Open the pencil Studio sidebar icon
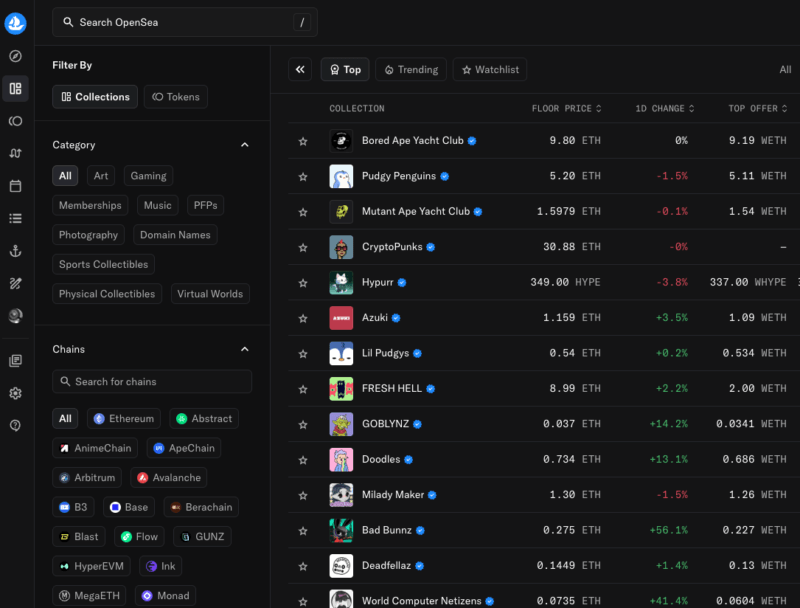 (x=15, y=283)
